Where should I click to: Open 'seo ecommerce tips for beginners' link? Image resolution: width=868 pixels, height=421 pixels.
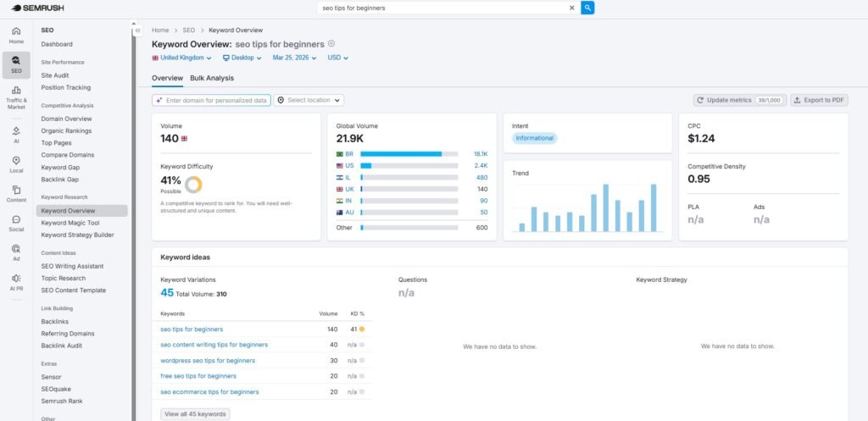pos(210,391)
